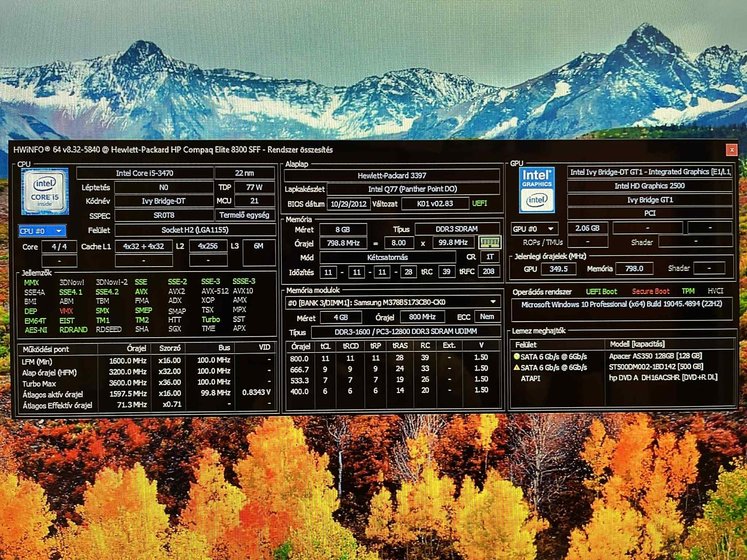
Task: Select the "Átlagos Effektív órajel" row
Action: pos(147,405)
